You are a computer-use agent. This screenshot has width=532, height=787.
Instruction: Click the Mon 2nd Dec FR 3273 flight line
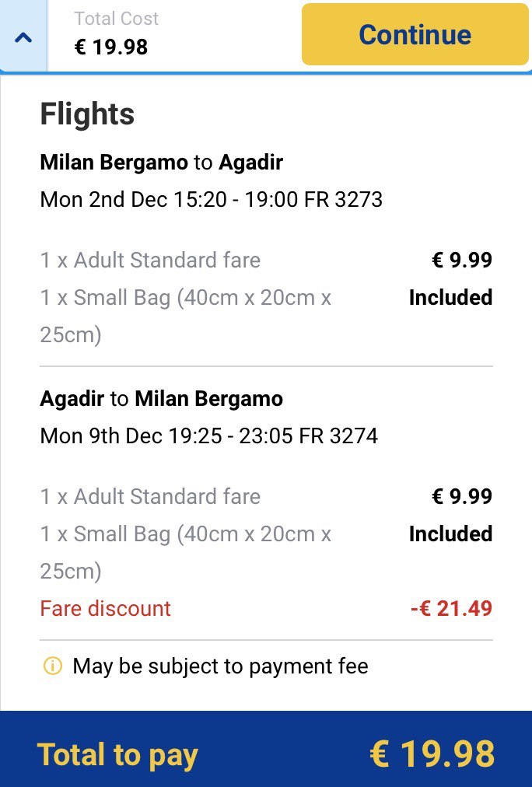pos(211,200)
